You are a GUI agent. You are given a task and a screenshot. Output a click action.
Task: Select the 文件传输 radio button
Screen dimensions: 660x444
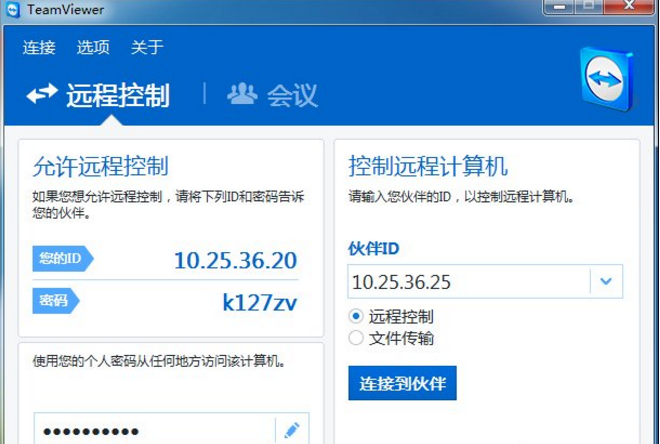coord(356,338)
